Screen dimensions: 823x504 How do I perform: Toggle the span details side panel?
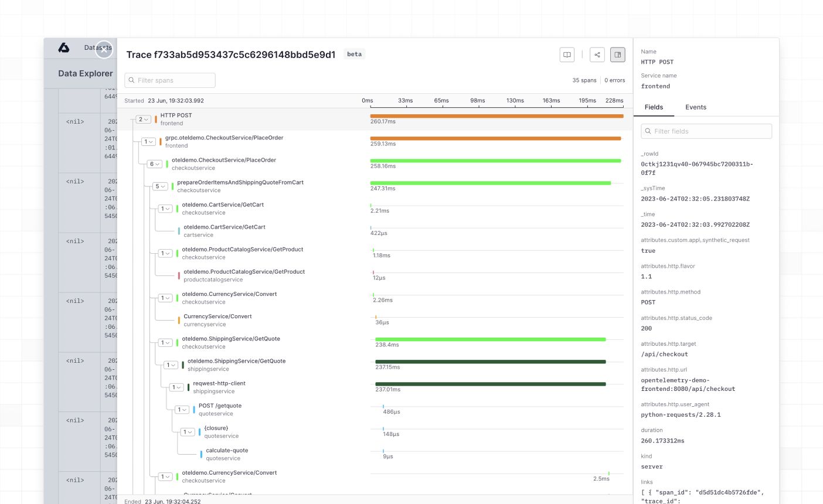coord(618,55)
